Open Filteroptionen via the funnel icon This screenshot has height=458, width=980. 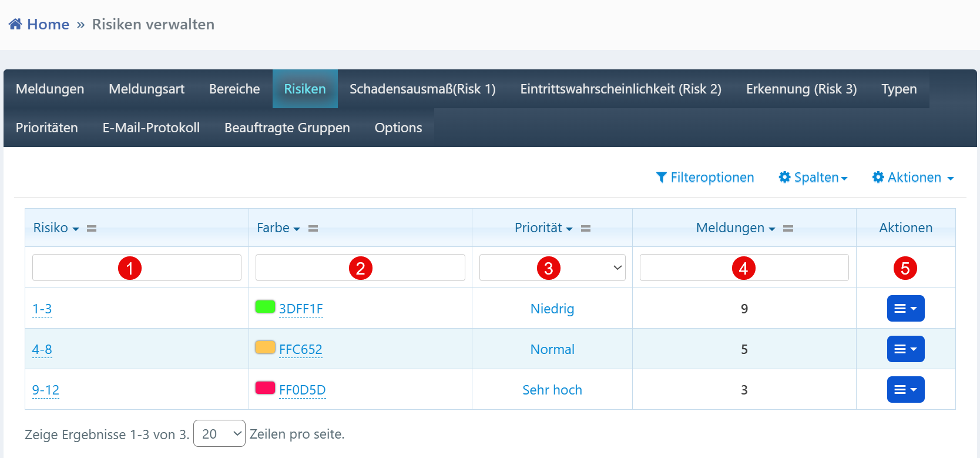tap(662, 177)
